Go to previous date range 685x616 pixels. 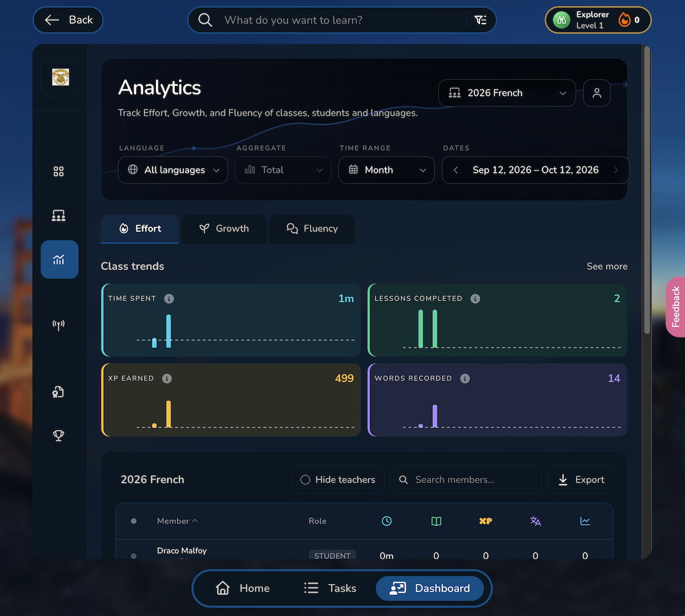click(456, 170)
